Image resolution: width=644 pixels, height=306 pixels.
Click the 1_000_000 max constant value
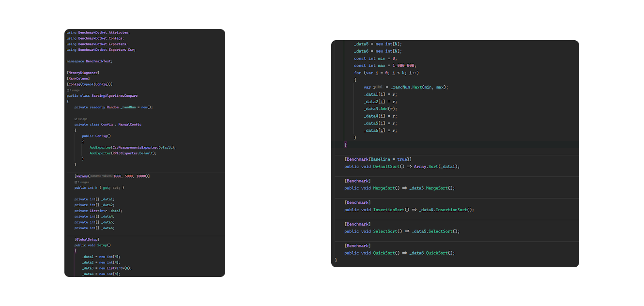[404, 65]
